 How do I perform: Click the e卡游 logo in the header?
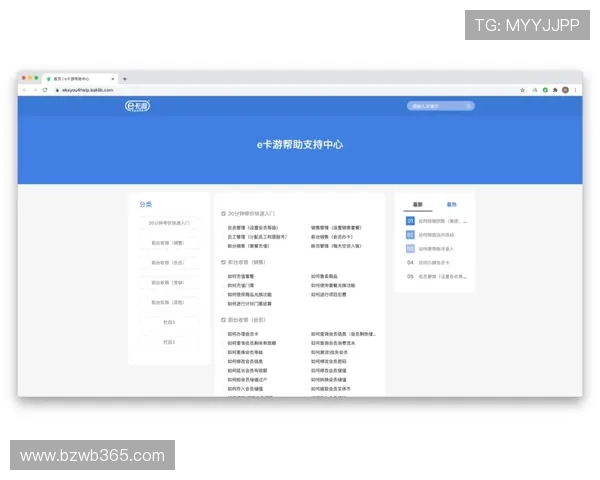(137, 106)
